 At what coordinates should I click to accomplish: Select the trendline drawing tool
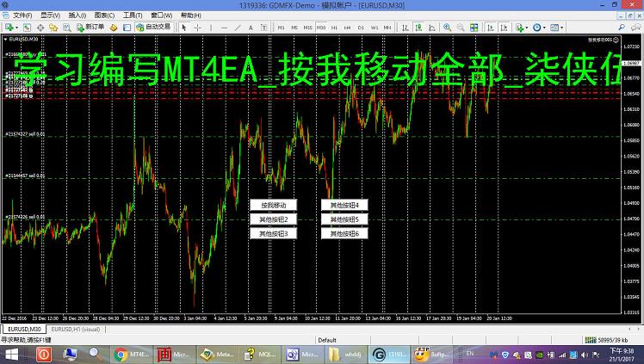click(238, 28)
